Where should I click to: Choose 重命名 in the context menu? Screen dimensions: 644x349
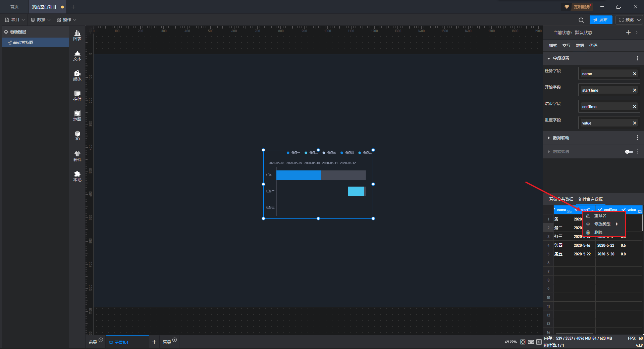pos(600,216)
